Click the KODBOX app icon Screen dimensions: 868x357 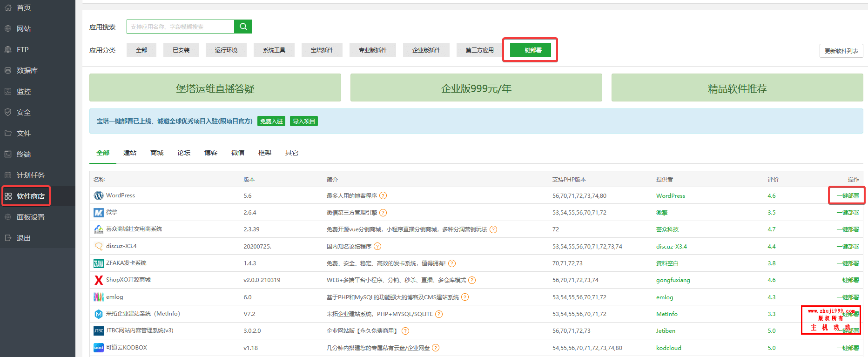click(x=99, y=348)
